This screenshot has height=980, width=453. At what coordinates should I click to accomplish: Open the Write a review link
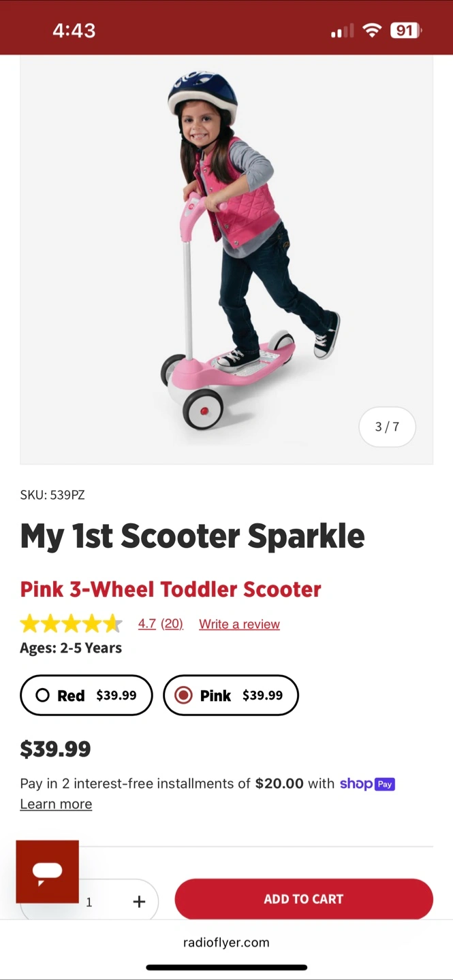click(x=239, y=624)
